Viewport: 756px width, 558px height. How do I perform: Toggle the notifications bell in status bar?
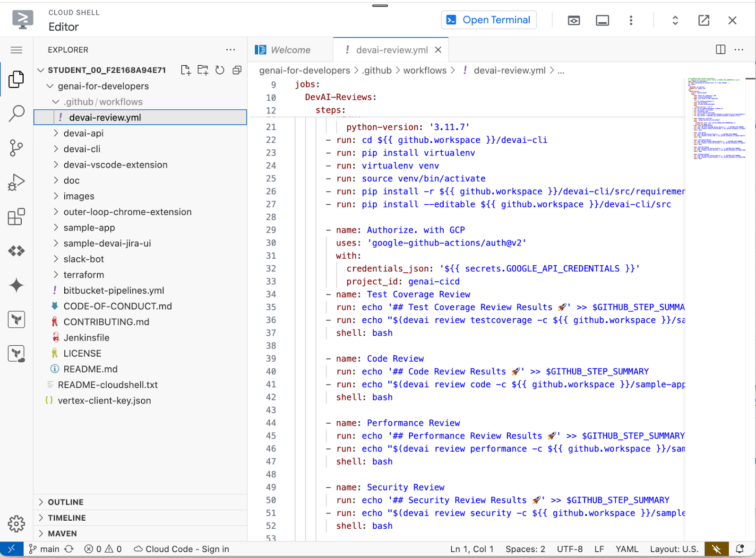click(740, 549)
